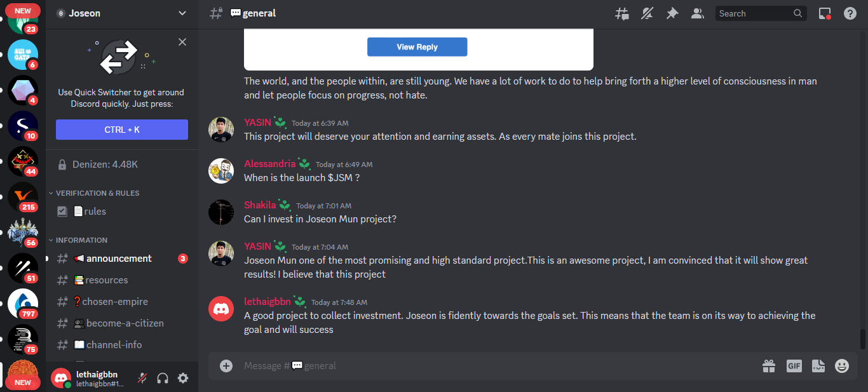868x392 pixels.
Task: Show the member list
Action: point(697,13)
